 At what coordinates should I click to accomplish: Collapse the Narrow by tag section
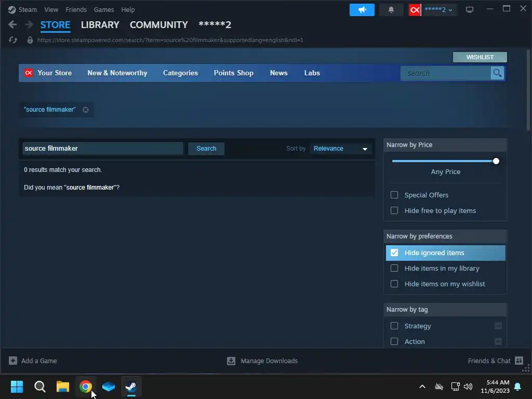point(445,310)
